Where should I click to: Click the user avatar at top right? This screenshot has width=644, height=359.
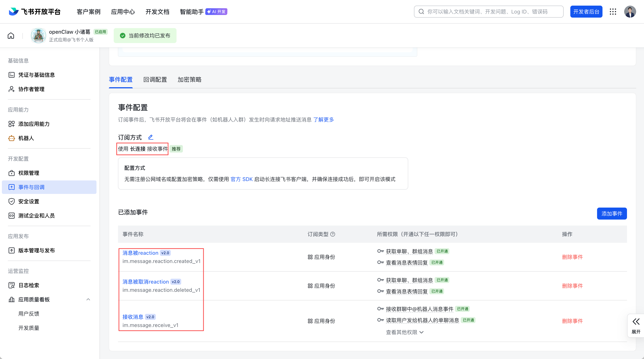(630, 12)
